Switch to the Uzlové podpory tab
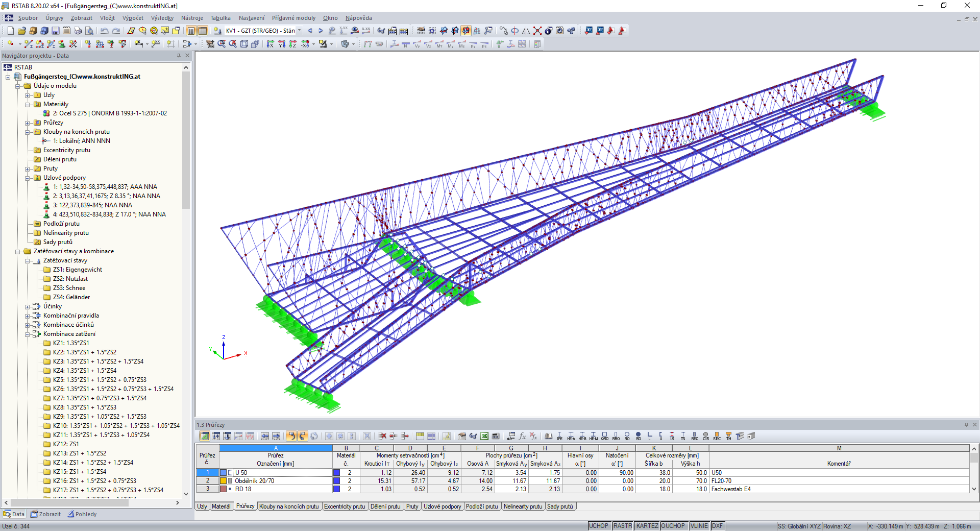The width and height of the screenshot is (980, 531). coord(442,506)
